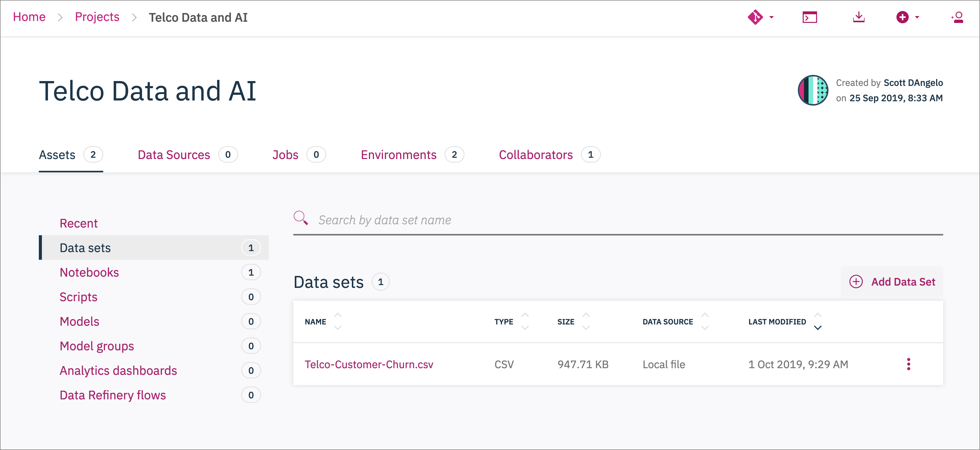The height and width of the screenshot is (450, 980).
Task: Click the plus icon to add an asset
Action: point(903,17)
